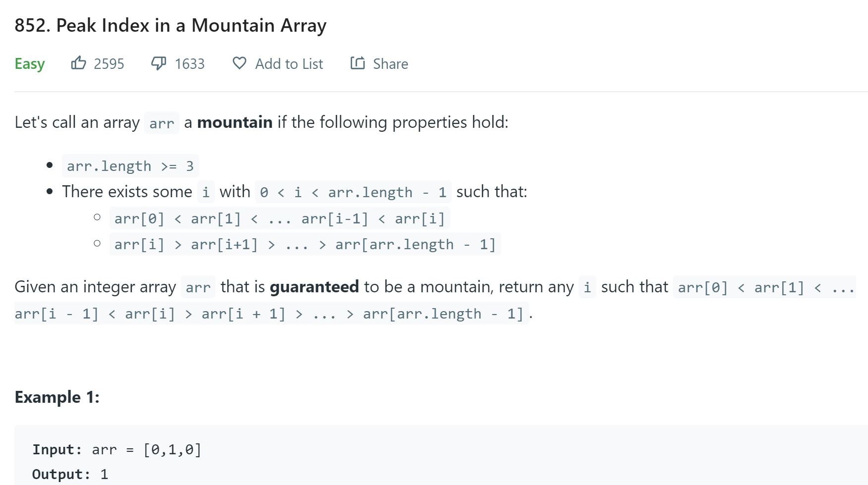Click the 1633 dislikes count
The width and height of the screenshot is (868, 485).
pos(190,64)
